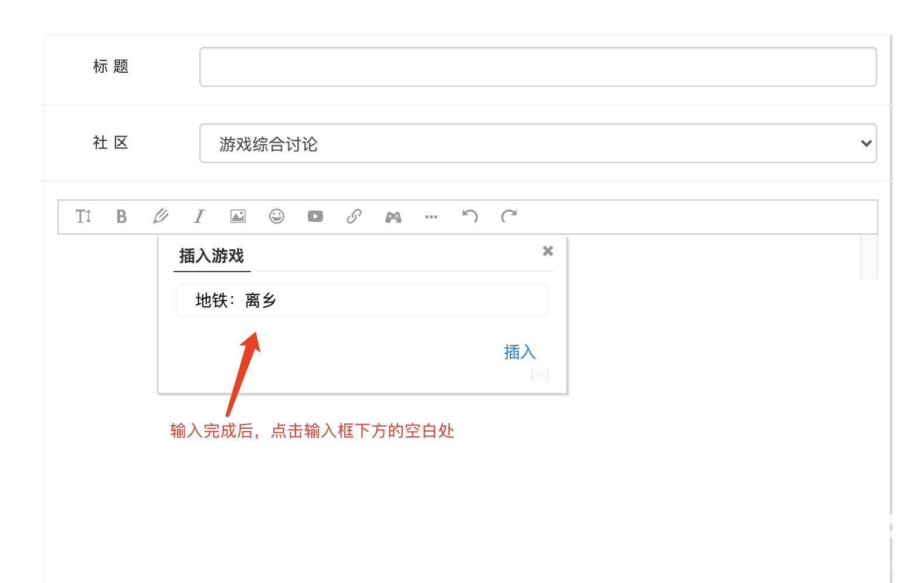Click the 标题 title input field
This screenshot has height=583, width=924.
pos(538,67)
